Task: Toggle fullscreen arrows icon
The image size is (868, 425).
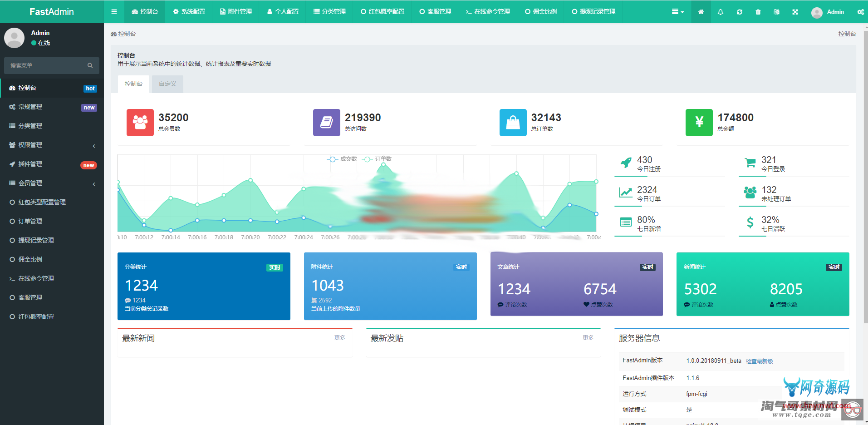Action: point(795,12)
